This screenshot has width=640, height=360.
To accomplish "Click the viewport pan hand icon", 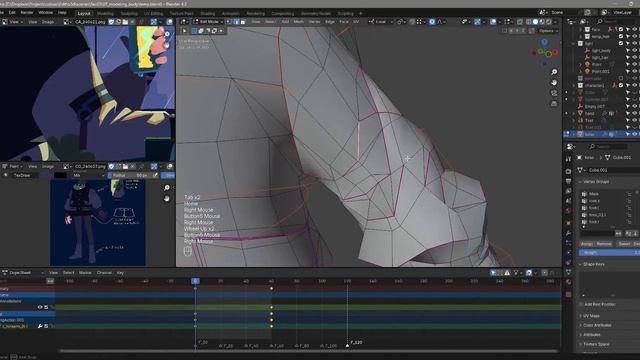I will tap(554, 82).
